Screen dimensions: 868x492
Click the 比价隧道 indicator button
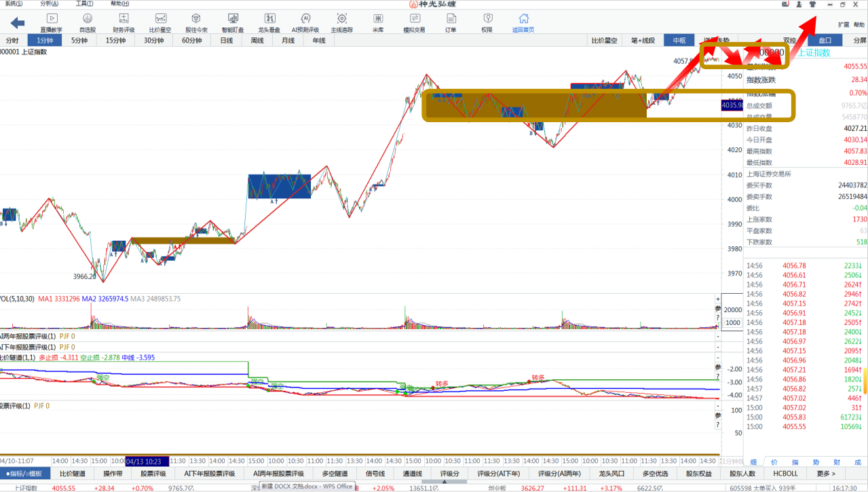pyautogui.click(x=73, y=474)
